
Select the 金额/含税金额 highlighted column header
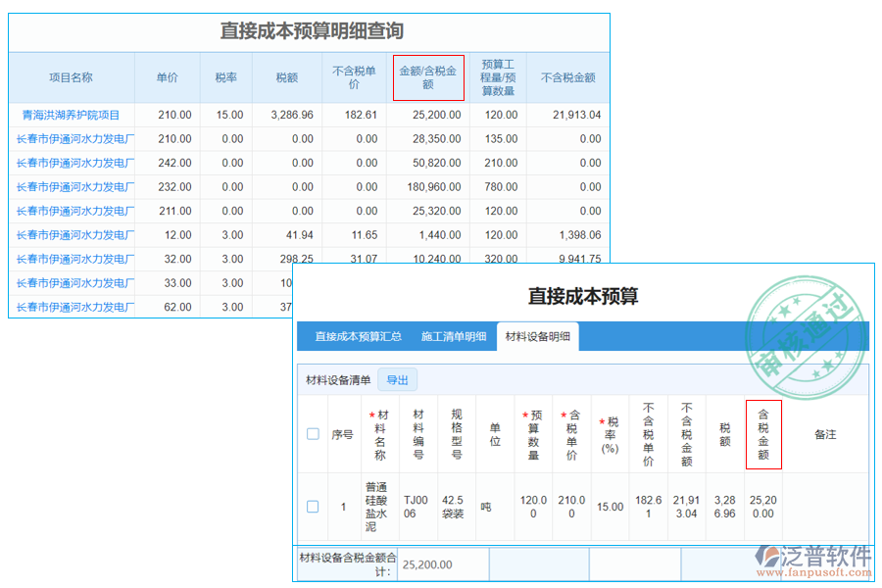pyautogui.click(x=428, y=77)
